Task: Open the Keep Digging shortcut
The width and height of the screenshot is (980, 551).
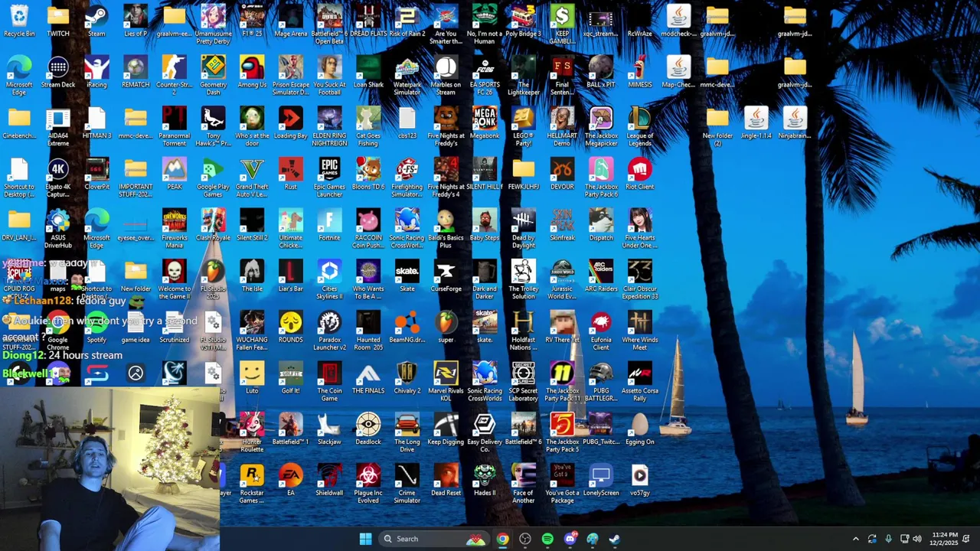Action: [x=446, y=430]
